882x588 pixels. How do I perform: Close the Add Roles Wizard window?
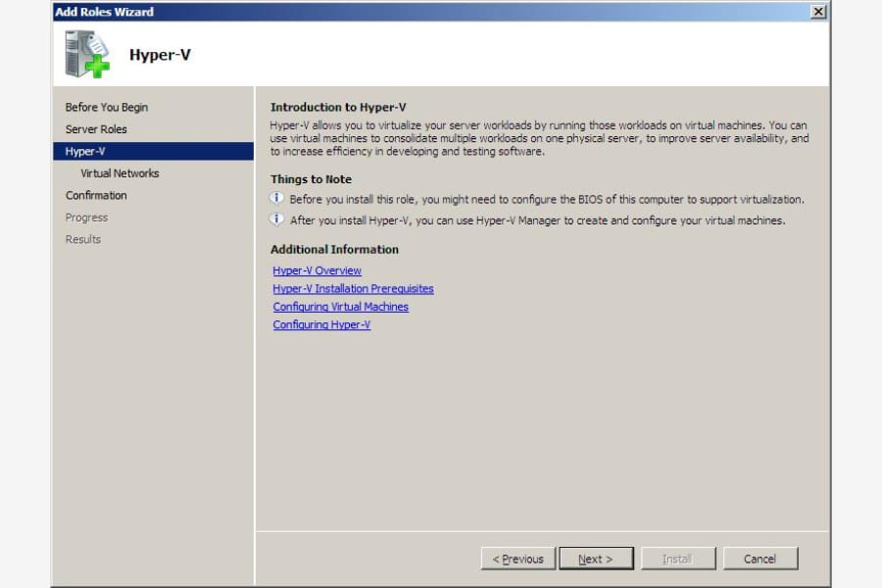coord(818,11)
